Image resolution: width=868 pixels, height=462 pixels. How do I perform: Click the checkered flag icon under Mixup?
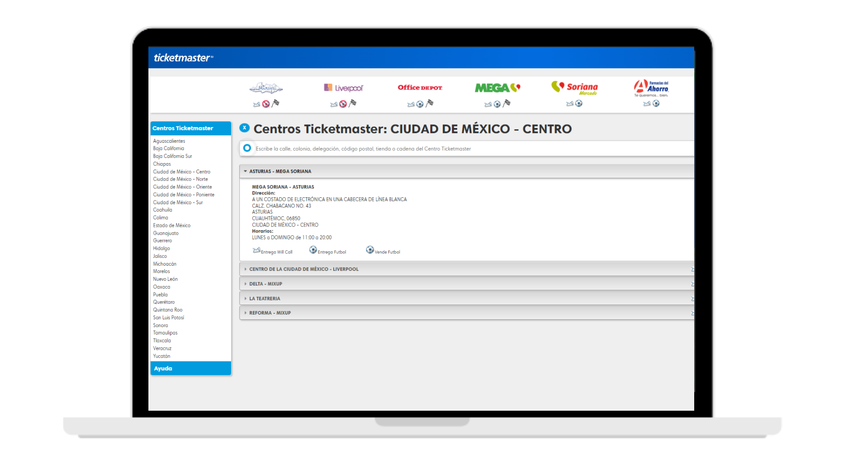click(275, 103)
